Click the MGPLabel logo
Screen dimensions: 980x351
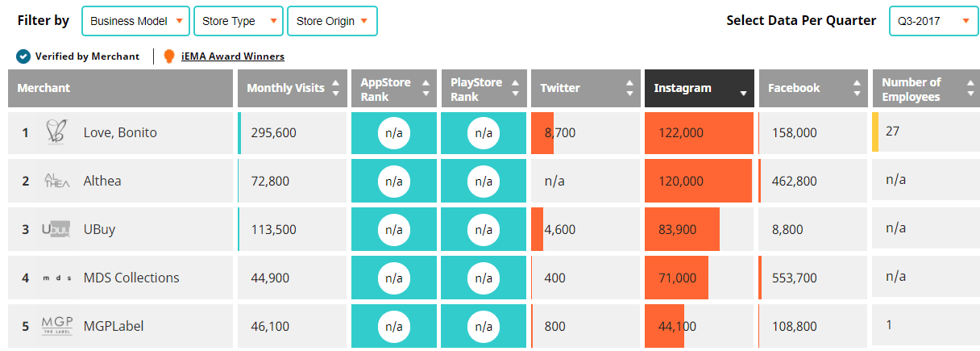click(56, 326)
